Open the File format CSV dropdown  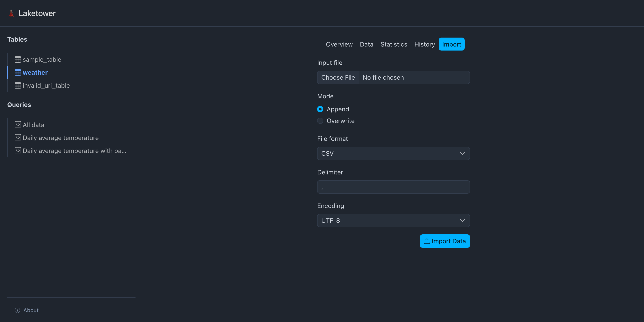point(393,153)
